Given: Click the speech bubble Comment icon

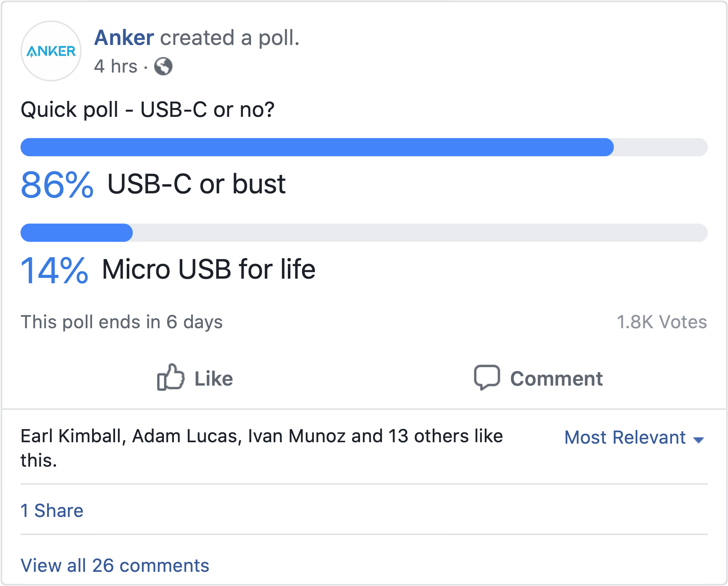Looking at the screenshot, I should 487,377.
